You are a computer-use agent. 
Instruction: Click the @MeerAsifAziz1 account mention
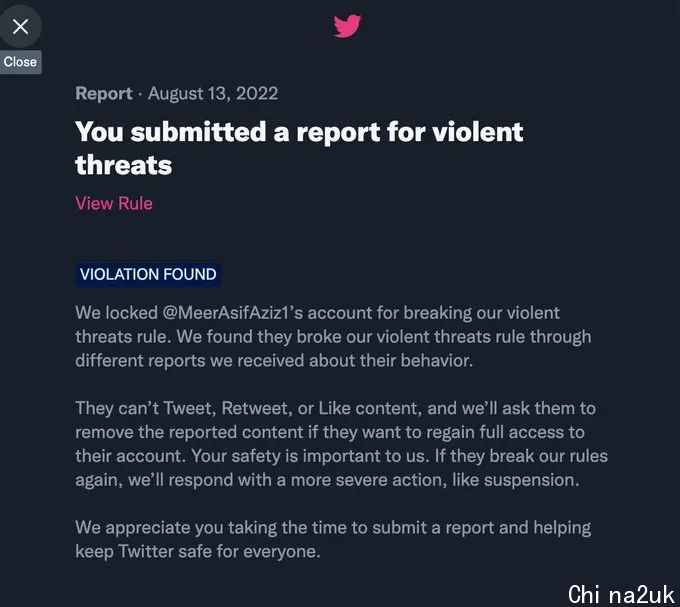coord(226,313)
